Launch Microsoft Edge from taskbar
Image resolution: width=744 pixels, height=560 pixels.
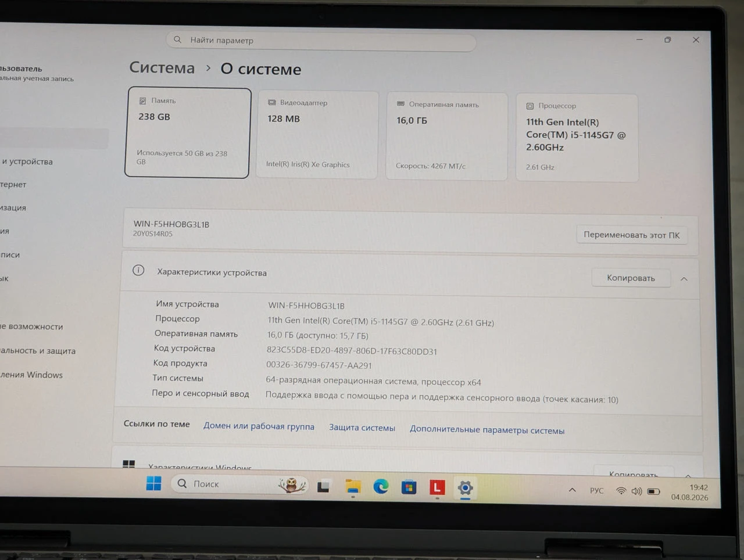[381, 486]
